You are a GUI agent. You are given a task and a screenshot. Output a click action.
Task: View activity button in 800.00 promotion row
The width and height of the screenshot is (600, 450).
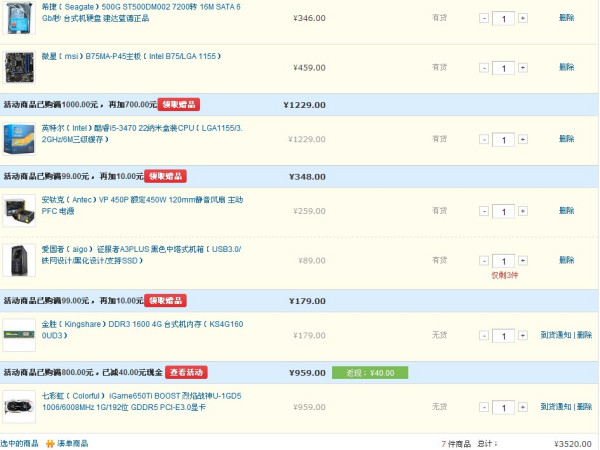tap(186, 372)
